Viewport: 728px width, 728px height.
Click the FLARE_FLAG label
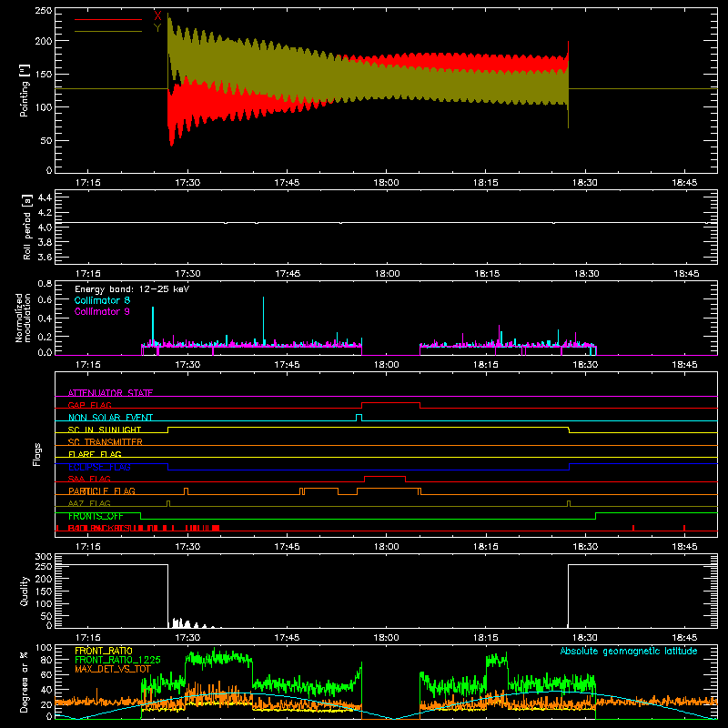(95, 454)
